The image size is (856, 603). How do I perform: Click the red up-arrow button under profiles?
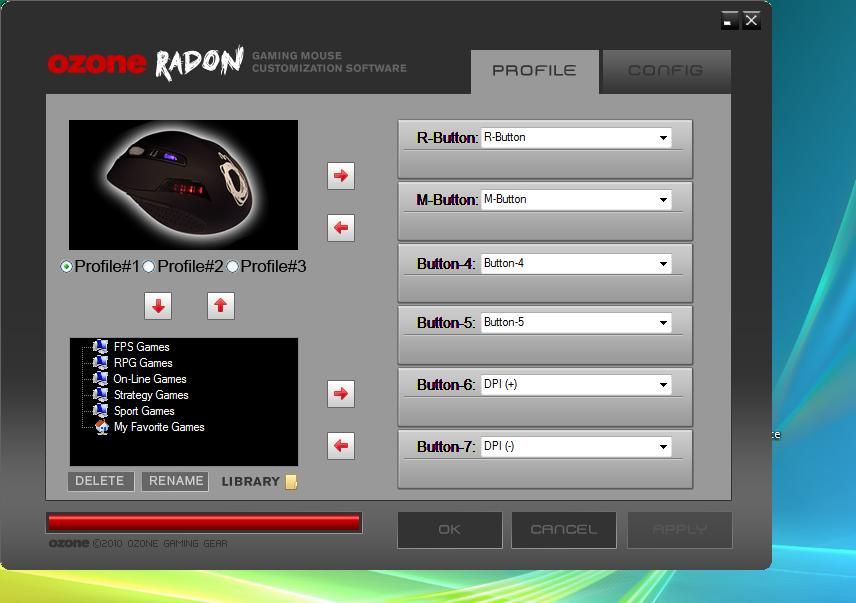[x=221, y=306]
